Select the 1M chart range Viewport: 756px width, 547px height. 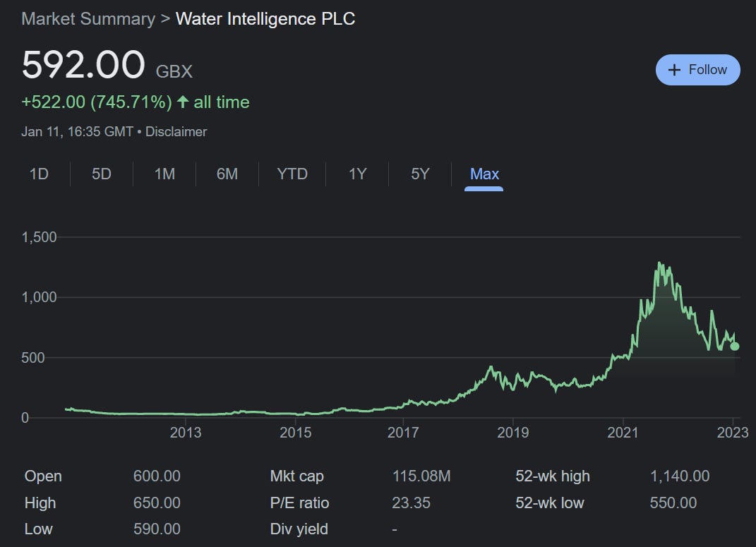164,174
